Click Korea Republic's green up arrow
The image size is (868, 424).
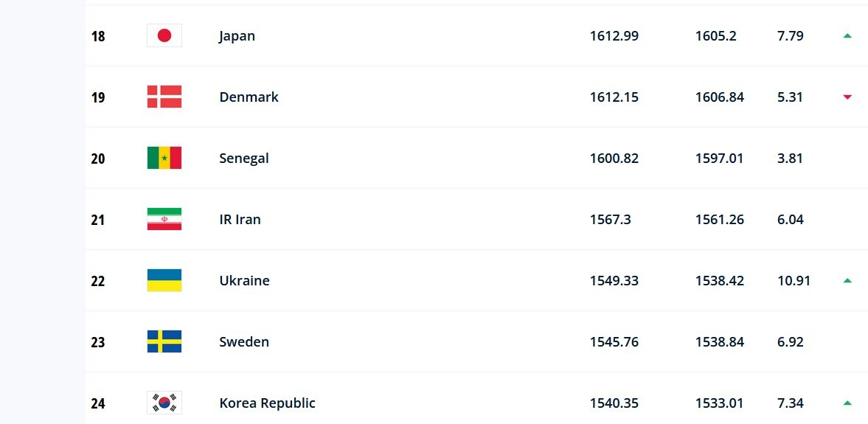(x=847, y=403)
